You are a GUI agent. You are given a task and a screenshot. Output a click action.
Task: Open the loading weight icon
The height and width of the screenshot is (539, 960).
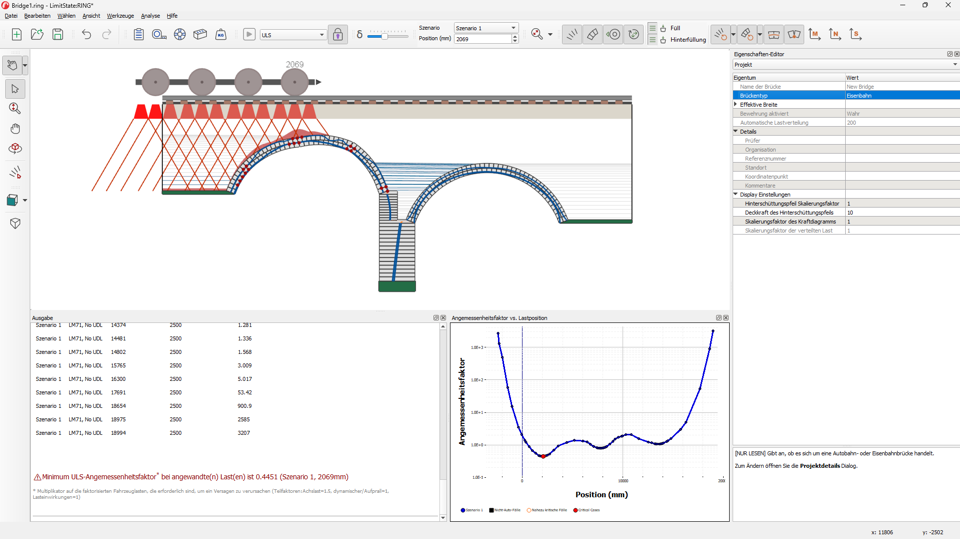click(221, 35)
